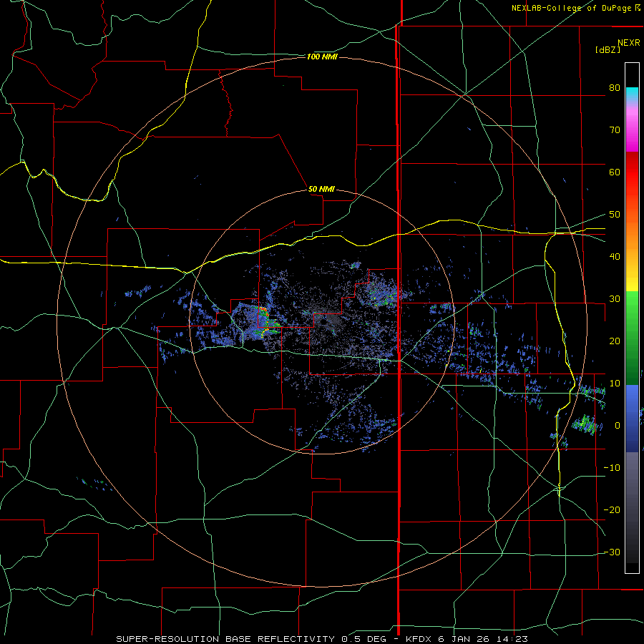This screenshot has width=644, height=644.
Task: Click the -20 value on the dBZ scale
Action: click(x=612, y=510)
